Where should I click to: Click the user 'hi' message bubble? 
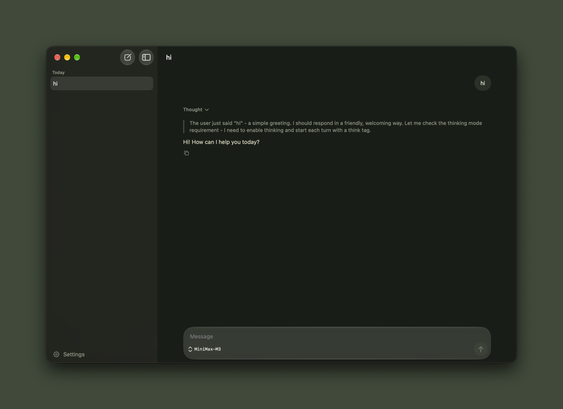tap(483, 83)
